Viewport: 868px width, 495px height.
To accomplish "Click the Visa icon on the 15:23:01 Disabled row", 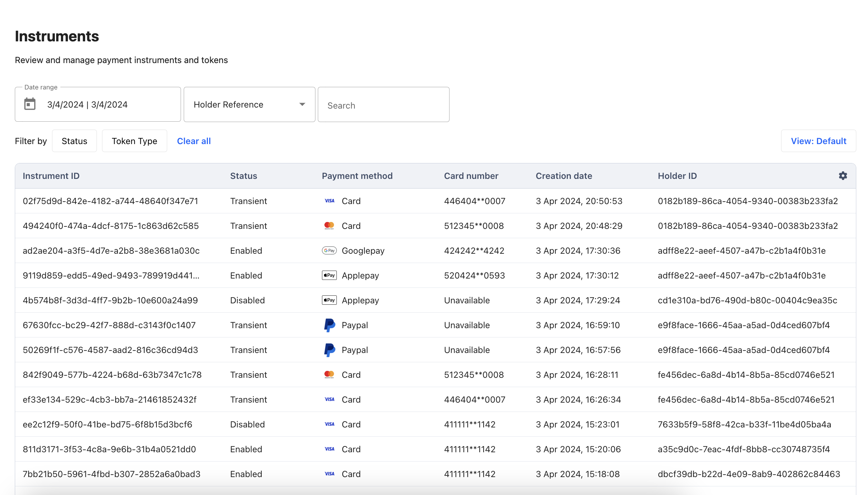I will (330, 424).
